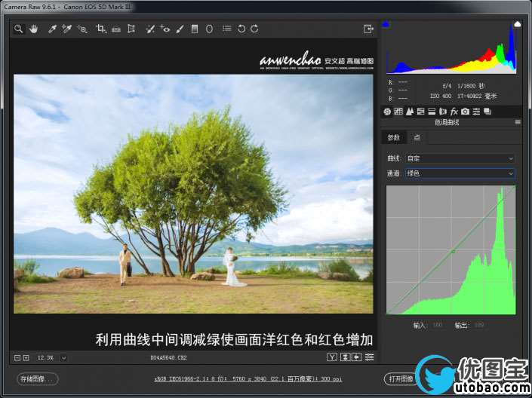
Task: Select the Straighten tool
Action: pos(116,29)
